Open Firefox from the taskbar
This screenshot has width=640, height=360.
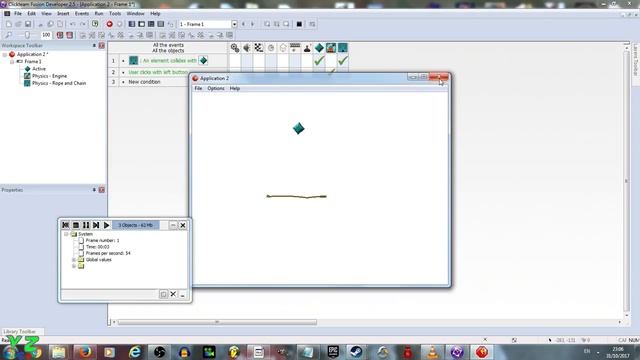85,351
